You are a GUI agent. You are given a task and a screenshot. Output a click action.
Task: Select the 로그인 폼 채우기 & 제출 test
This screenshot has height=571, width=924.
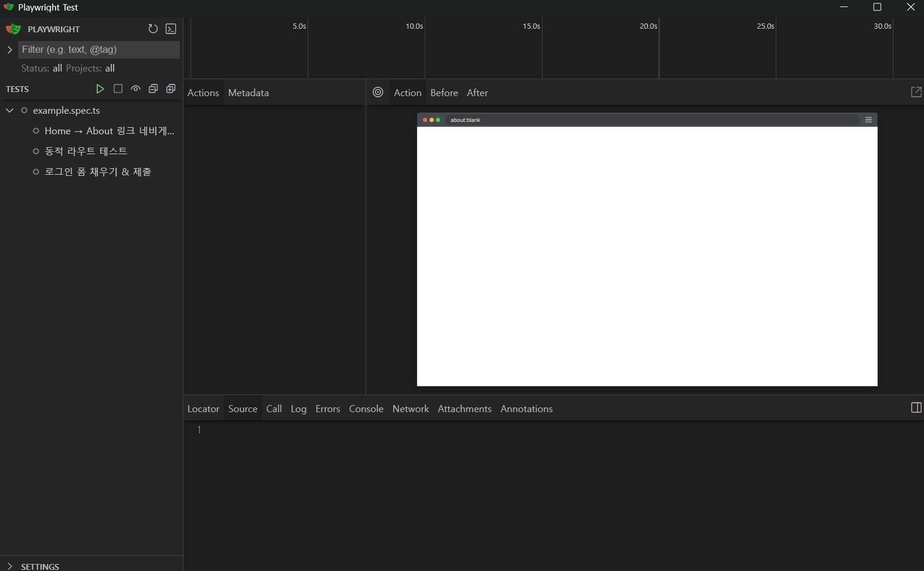tap(98, 172)
